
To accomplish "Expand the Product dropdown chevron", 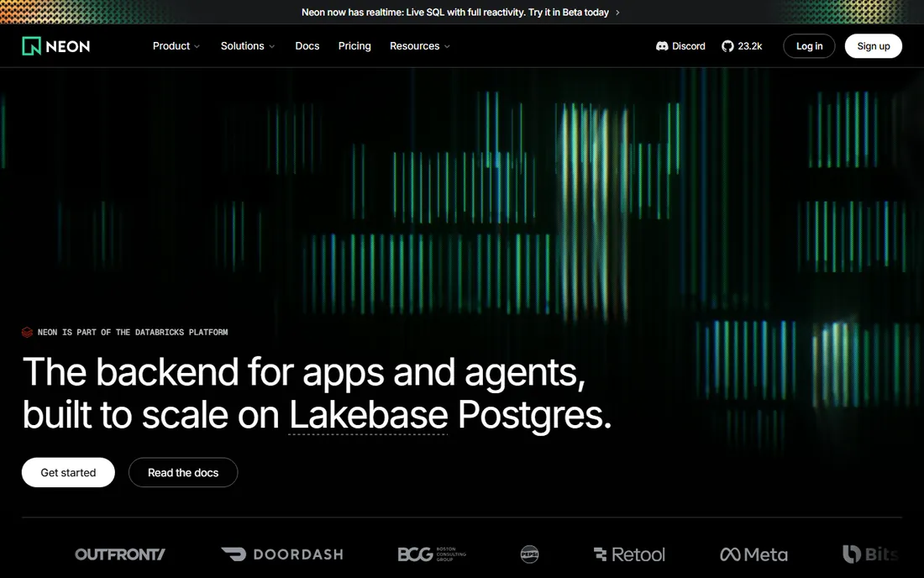I will tap(197, 46).
